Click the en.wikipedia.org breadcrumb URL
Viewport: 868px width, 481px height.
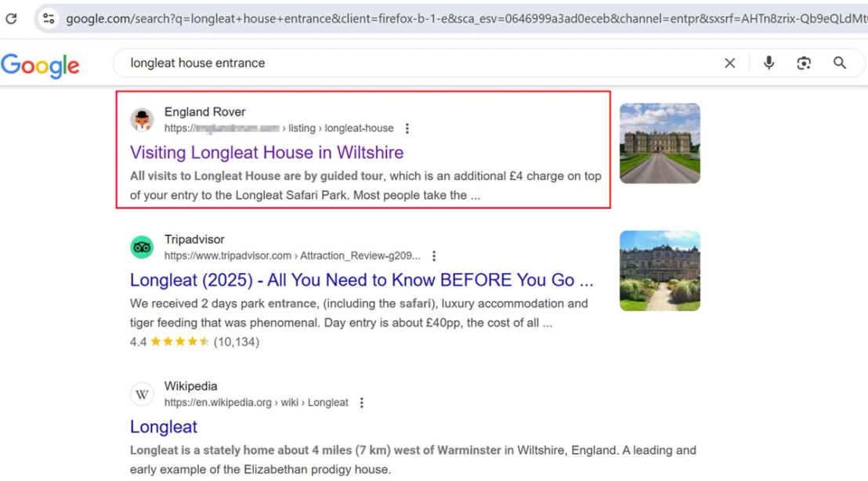pos(256,403)
